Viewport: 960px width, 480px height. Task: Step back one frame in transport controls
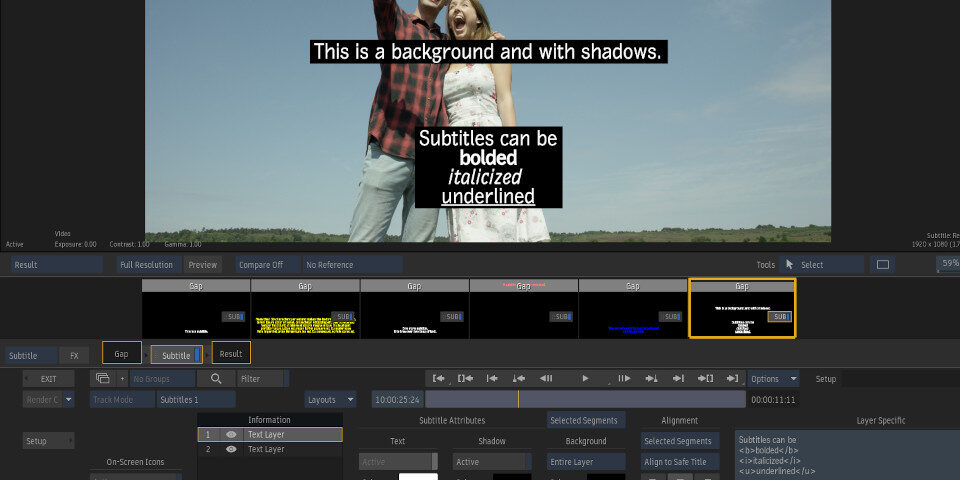pyautogui.click(x=546, y=379)
